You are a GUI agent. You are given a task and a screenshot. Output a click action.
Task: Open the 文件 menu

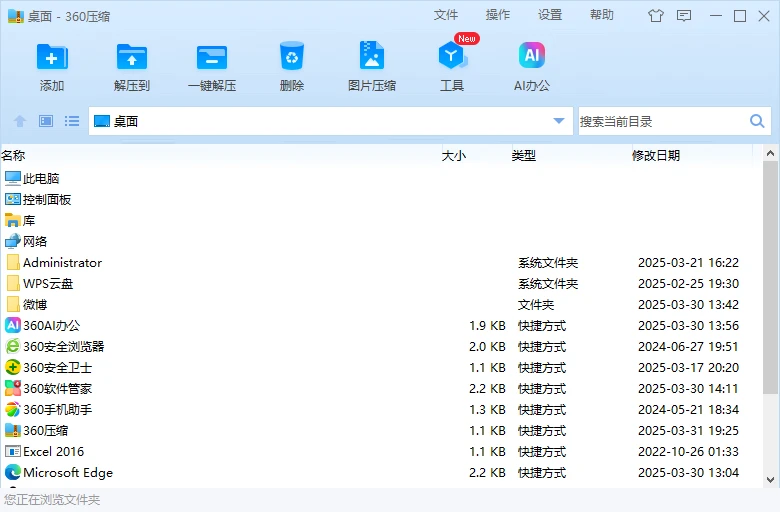click(445, 15)
